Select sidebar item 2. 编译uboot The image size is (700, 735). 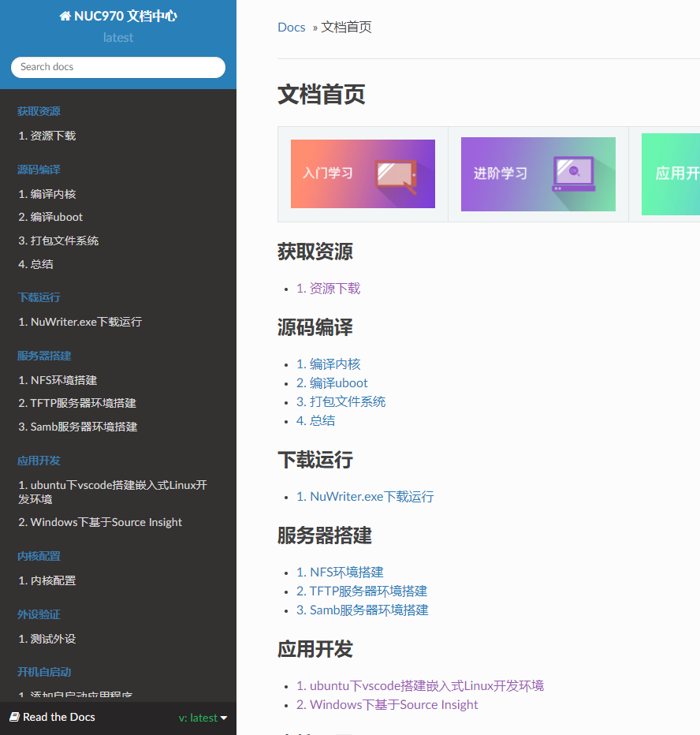pyautogui.click(x=50, y=217)
